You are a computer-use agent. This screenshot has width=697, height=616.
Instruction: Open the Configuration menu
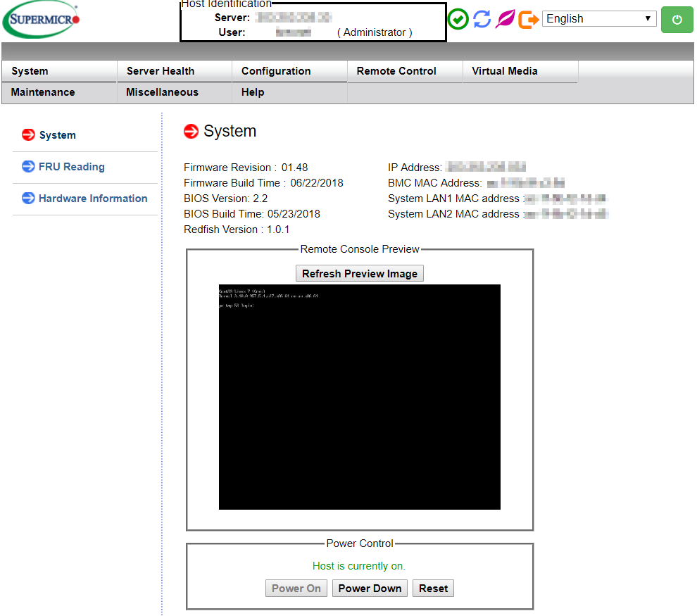tap(276, 71)
